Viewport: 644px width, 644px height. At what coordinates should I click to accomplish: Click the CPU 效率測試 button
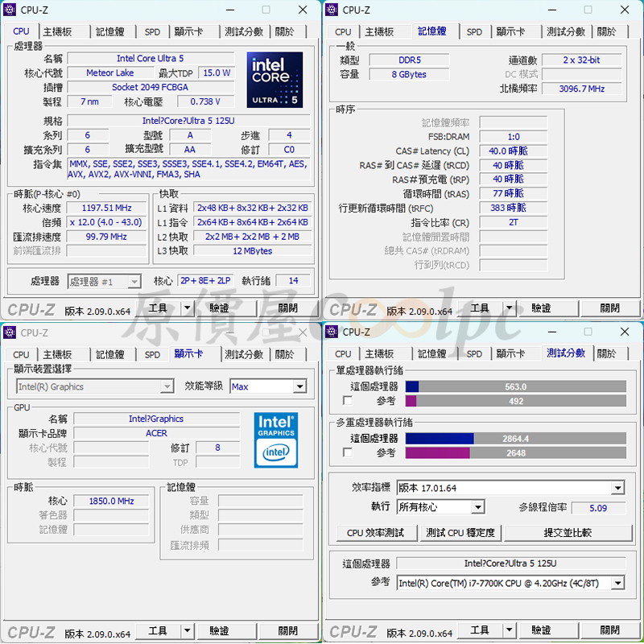(x=375, y=533)
